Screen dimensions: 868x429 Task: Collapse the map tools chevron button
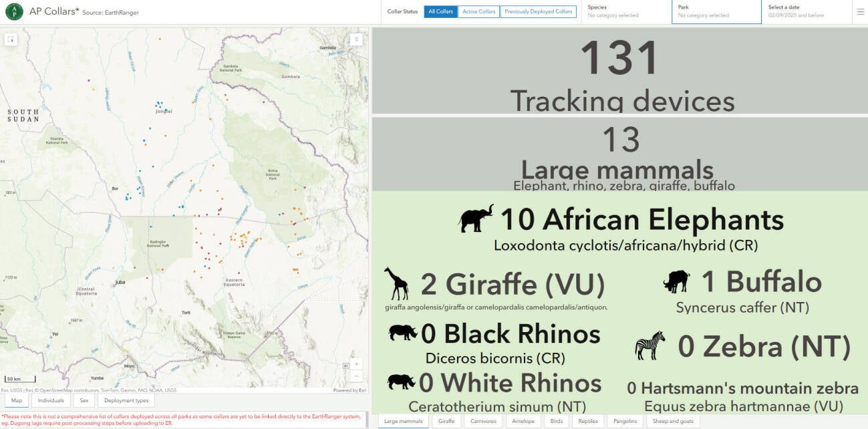point(357,39)
